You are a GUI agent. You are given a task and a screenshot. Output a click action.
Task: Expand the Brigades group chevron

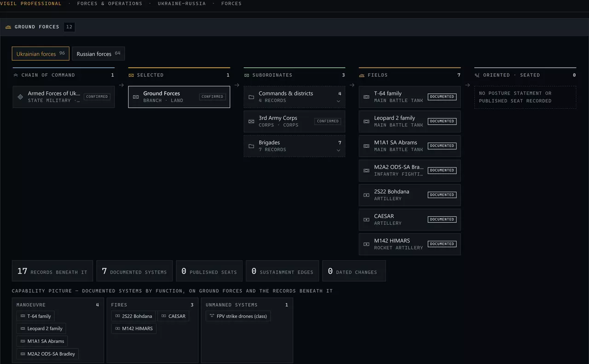(339, 150)
